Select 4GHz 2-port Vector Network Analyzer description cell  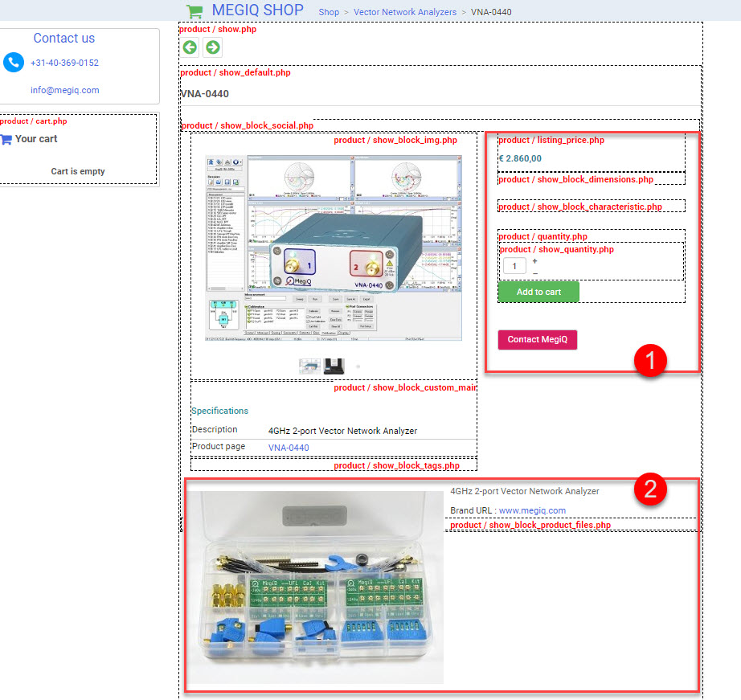(x=342, y=431)
